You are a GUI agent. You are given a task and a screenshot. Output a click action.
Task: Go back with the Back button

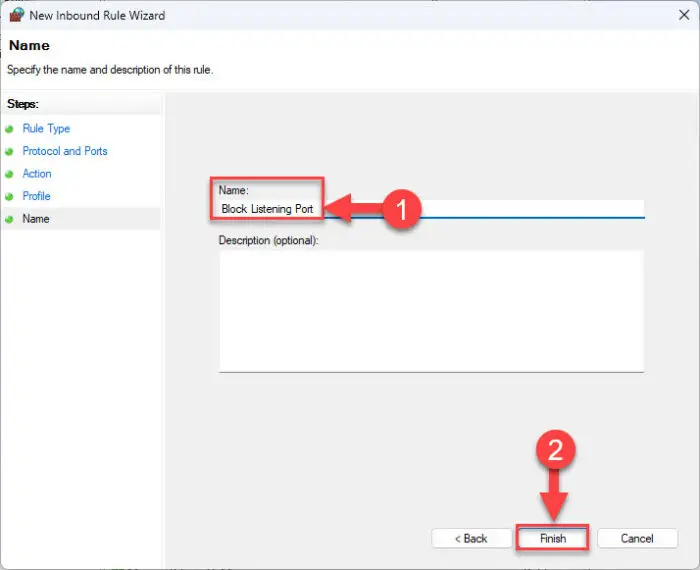471,538
